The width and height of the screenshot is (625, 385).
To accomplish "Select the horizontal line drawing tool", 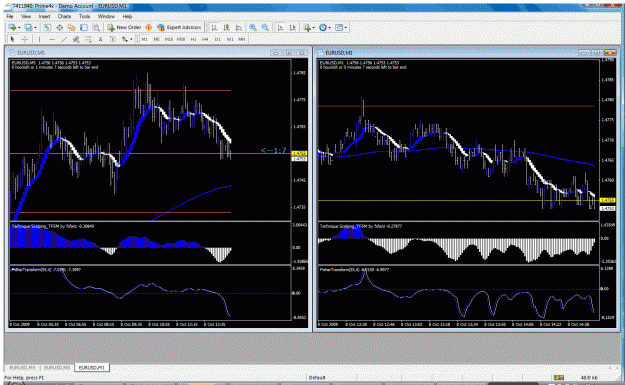I will [51, 39].
